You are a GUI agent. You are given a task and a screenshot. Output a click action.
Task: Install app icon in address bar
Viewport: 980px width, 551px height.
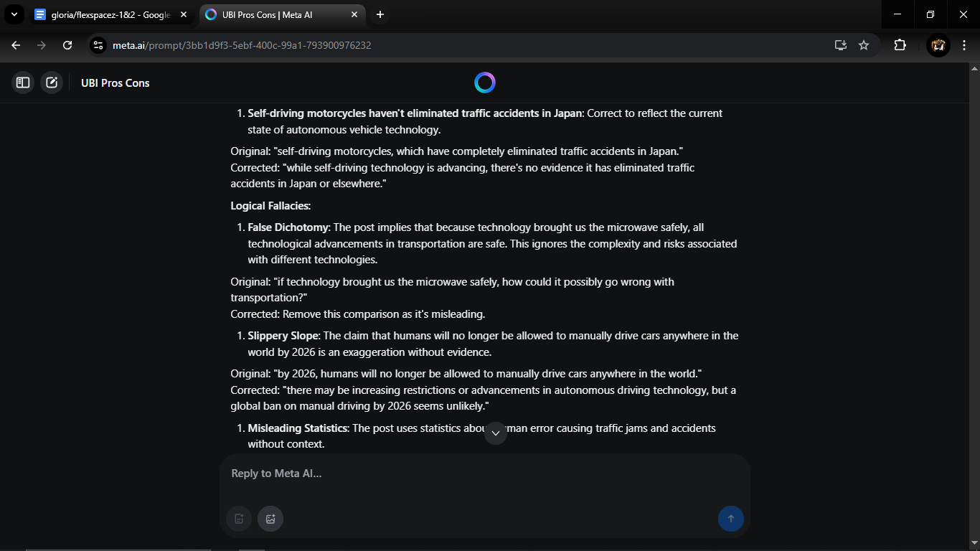click(x=841, y=45)
